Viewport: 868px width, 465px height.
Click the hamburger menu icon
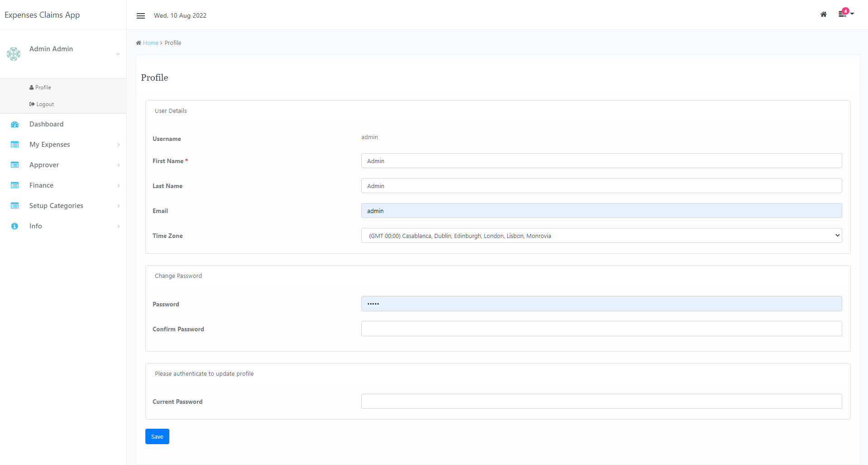[x=141, y=16]
